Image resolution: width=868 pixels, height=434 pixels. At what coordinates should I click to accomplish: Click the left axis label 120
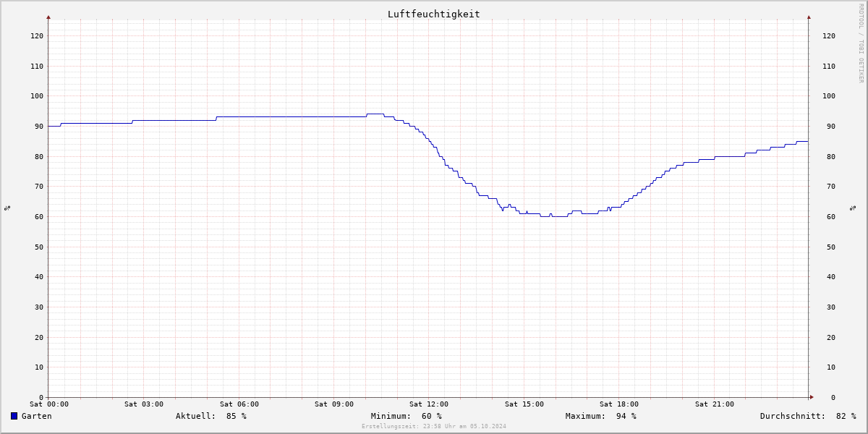pos(37,35)
